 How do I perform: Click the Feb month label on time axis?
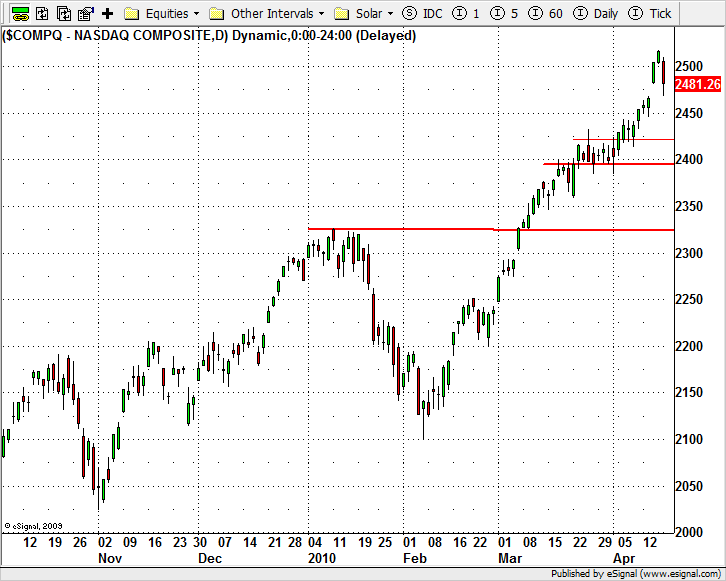[415, 558]
